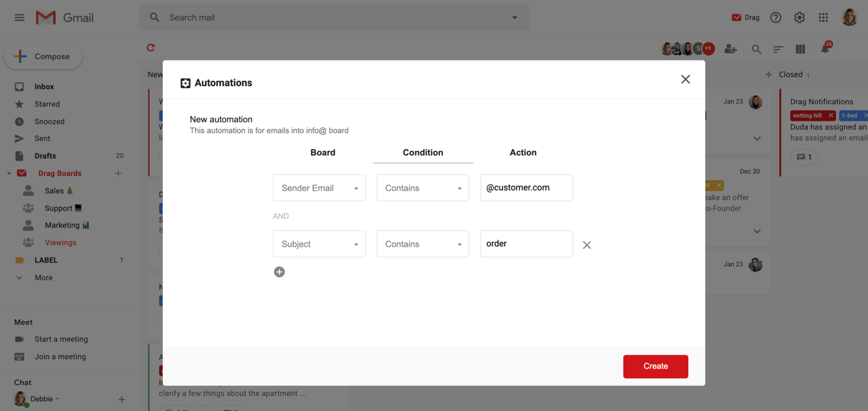868x411 pixels.
Task: Open the Drafts folder
Action: (x=45, y=156)
